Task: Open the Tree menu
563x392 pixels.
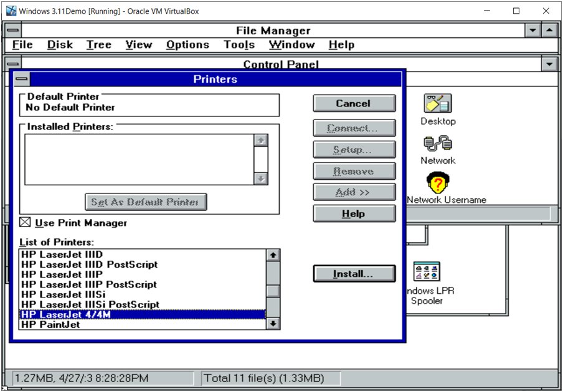Action: [x=99, y=44]
